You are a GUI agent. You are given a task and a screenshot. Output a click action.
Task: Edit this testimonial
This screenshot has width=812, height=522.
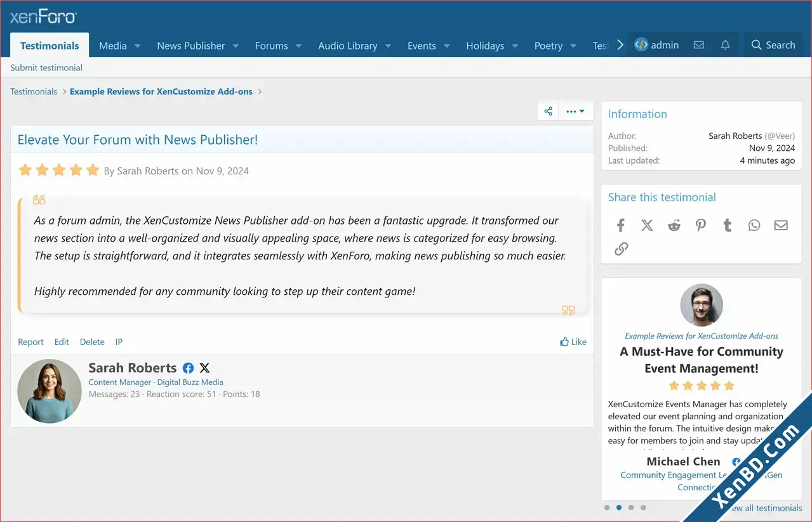(62, 342)
